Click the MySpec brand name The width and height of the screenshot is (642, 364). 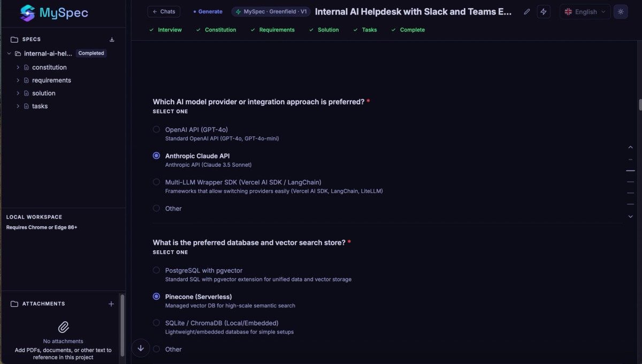[64, 13]
